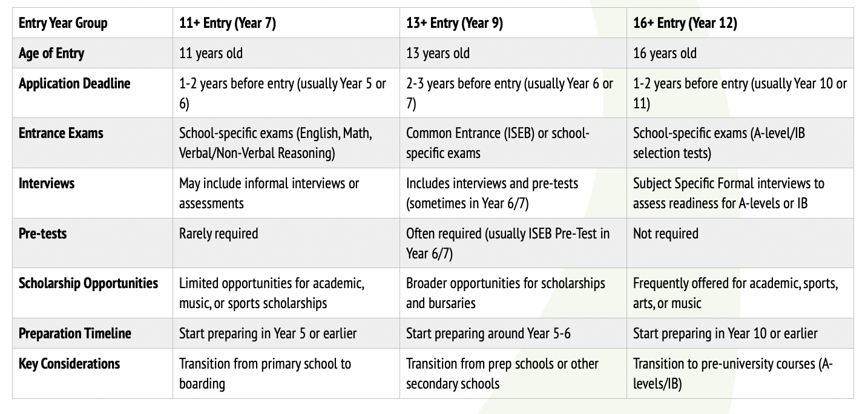Click the "Pre-tests" row label

(43, 233)
